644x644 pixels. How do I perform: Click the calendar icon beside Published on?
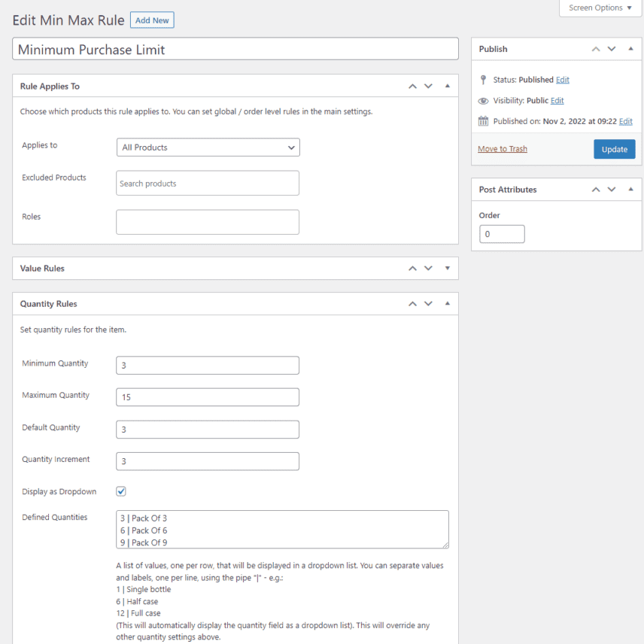481,121
